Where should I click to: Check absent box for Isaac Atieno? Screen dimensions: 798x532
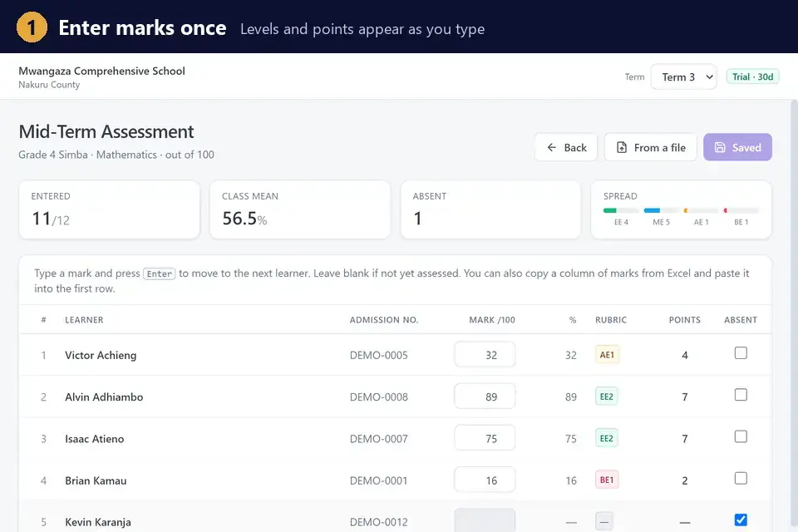[x=741, y=436]
